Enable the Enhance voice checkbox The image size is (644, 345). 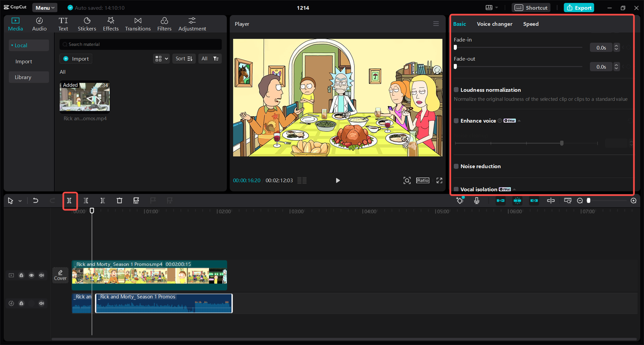point(456,121)
